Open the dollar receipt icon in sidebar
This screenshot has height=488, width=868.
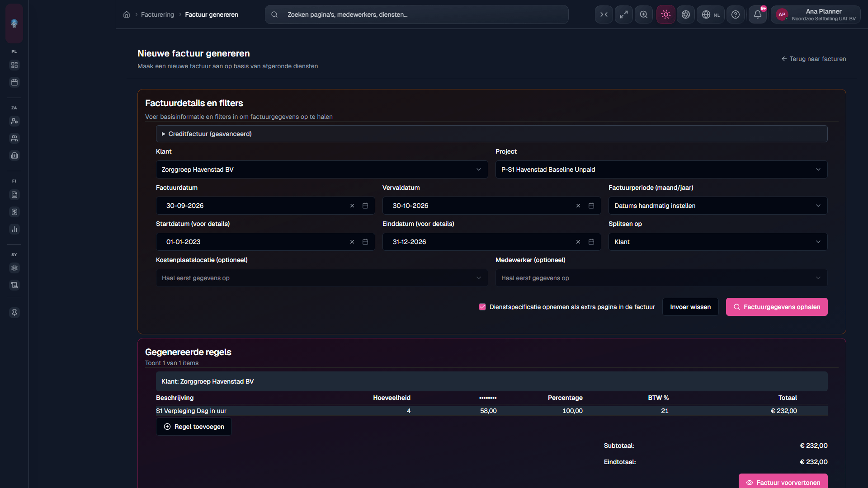[14, 212]
